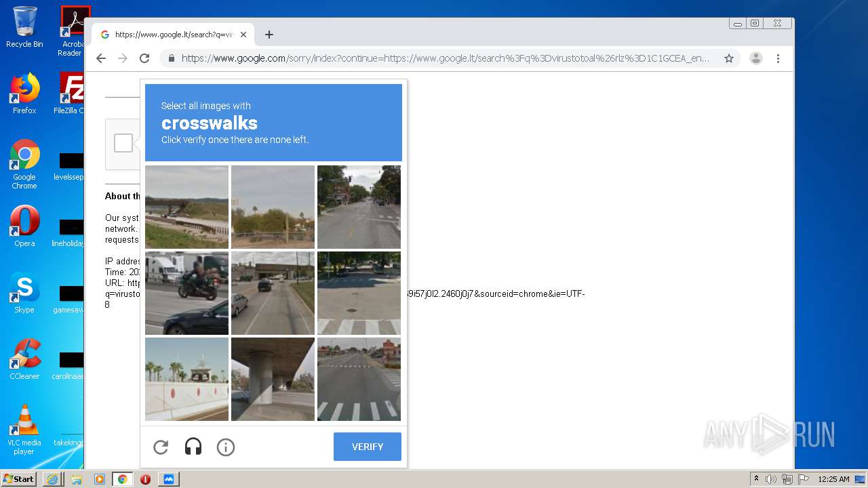Open the blue app taskbar icon
Image resolution: width=868 pixels, height=488 pixels.
pos(169,479)
